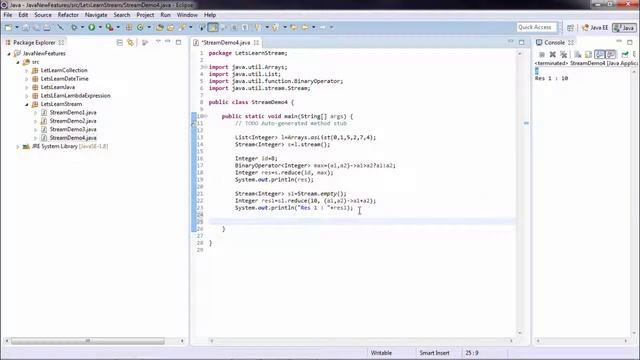The image size is (640, 360).
Task: Click the Open Task toolbar icon
Action: pyautogui.click(x=171, y=27)
